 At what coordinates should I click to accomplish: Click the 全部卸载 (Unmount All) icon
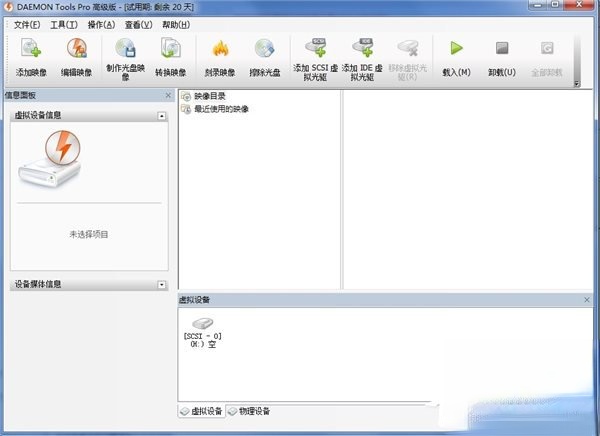[x=547, y=48]
